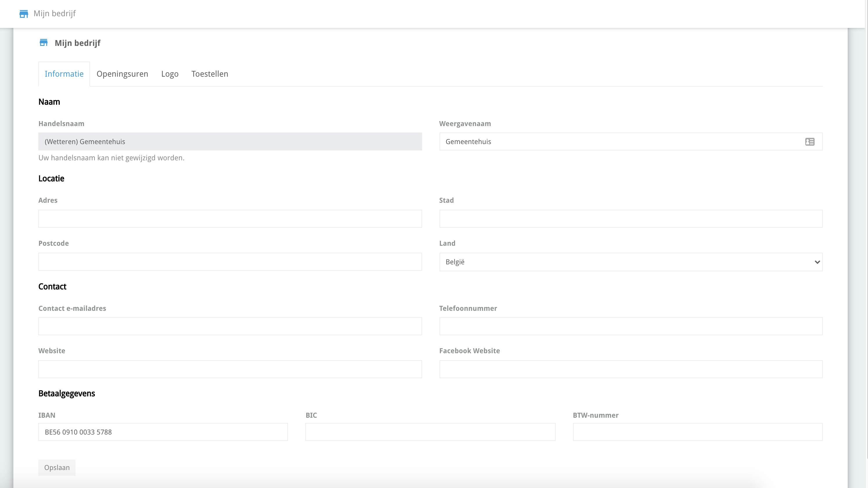Open the Land dropdown showing België
868x488 pixels.
631,262
